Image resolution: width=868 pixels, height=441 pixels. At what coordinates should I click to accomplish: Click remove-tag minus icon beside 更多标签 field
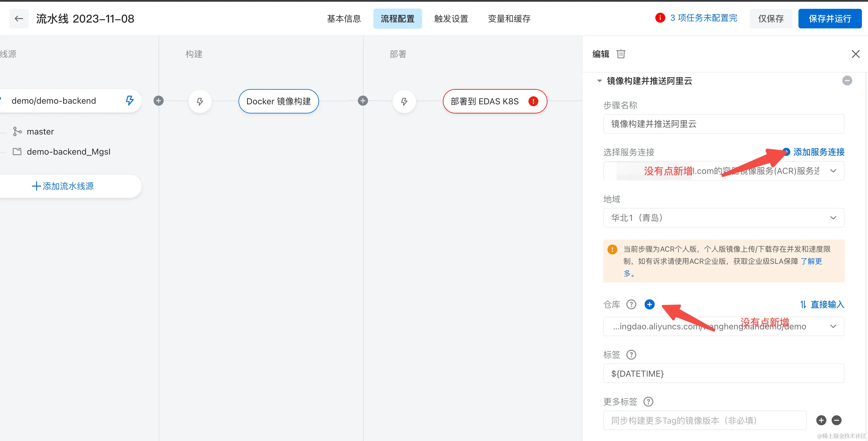pos(837,420)
